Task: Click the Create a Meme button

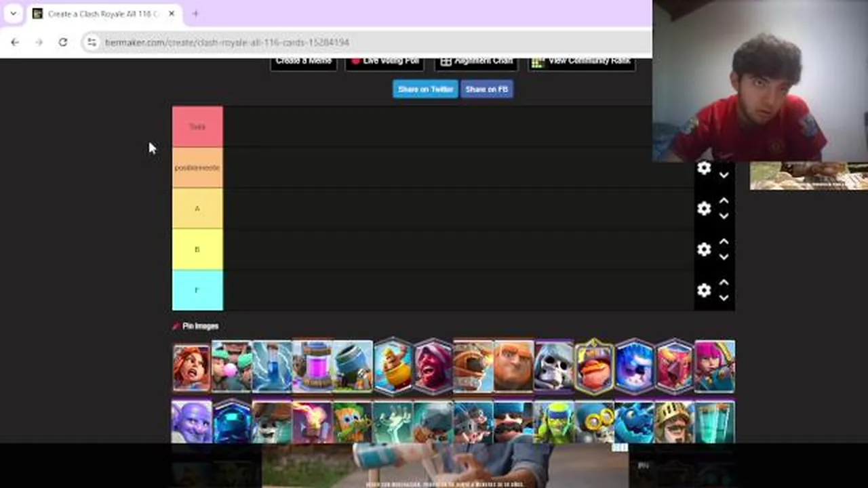Action: [x=304, y=62]
